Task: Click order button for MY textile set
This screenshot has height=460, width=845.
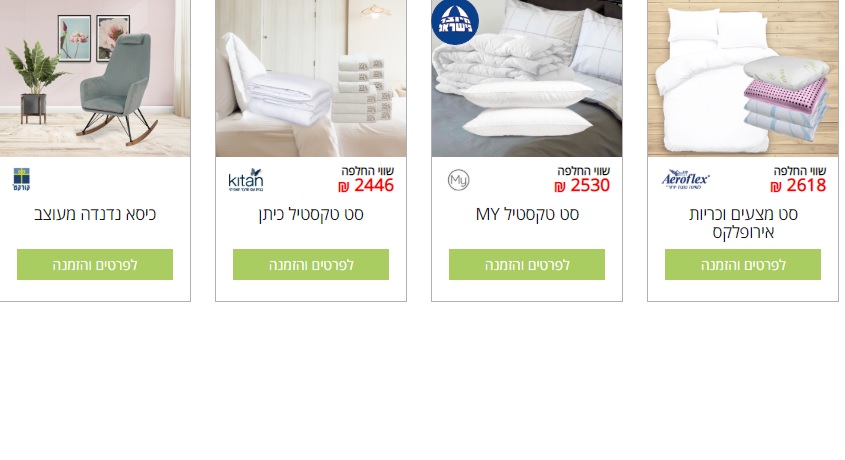Action: coord(527,264)
